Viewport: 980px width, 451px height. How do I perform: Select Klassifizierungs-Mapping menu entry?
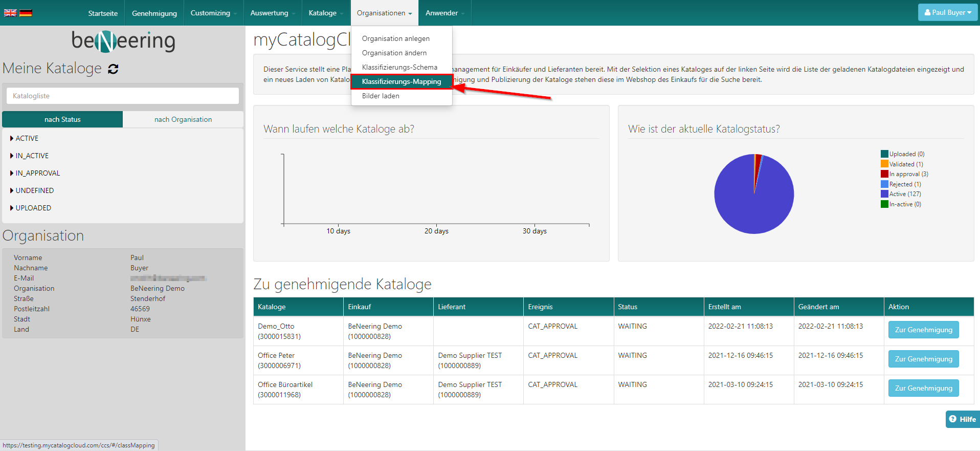(x=401, y=81)
